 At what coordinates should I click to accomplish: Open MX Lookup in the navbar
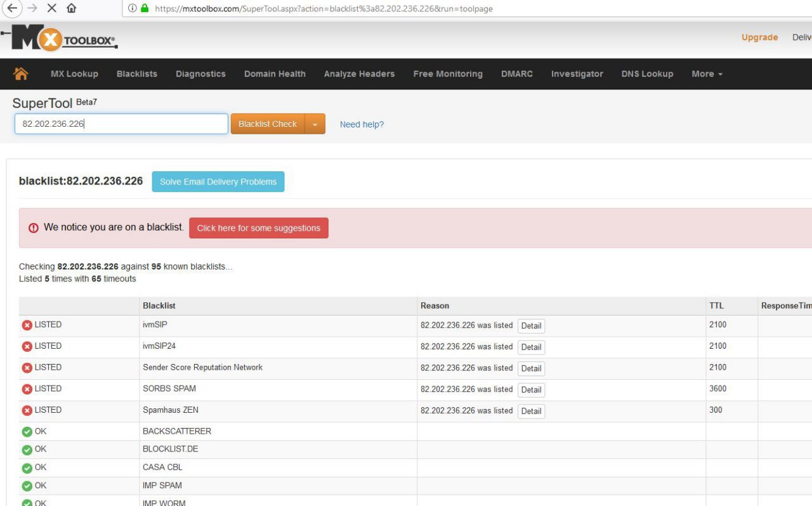74,74
